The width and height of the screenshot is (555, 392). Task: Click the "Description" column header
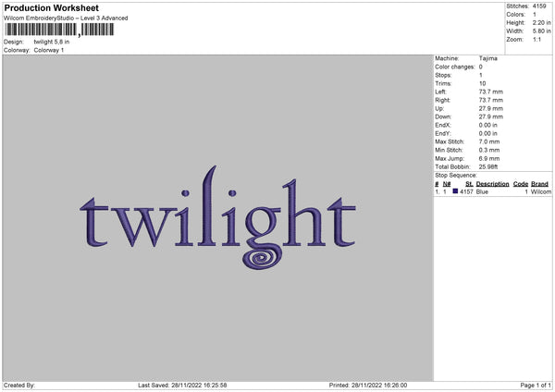(492, 184)
